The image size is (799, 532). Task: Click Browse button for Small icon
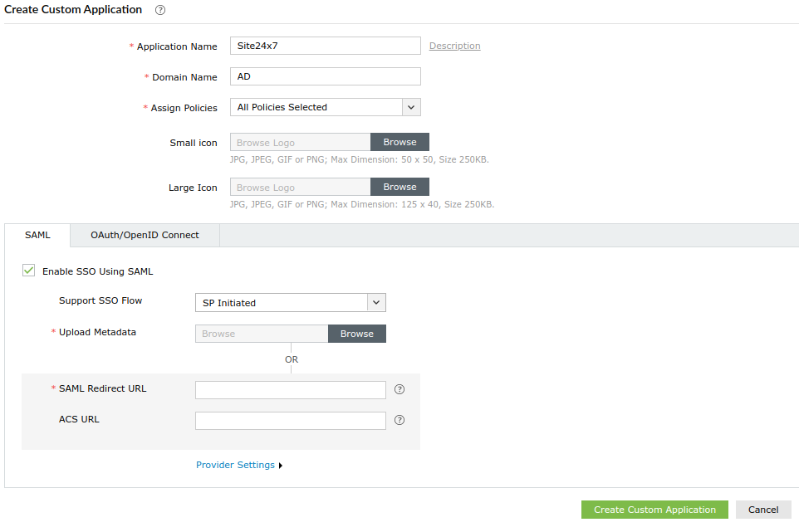(x=399, y=142)
